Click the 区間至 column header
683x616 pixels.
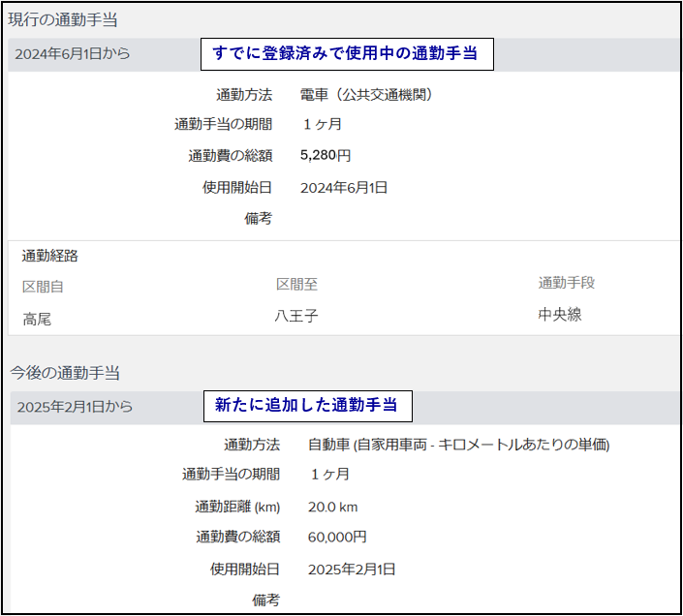pos(297,285)
